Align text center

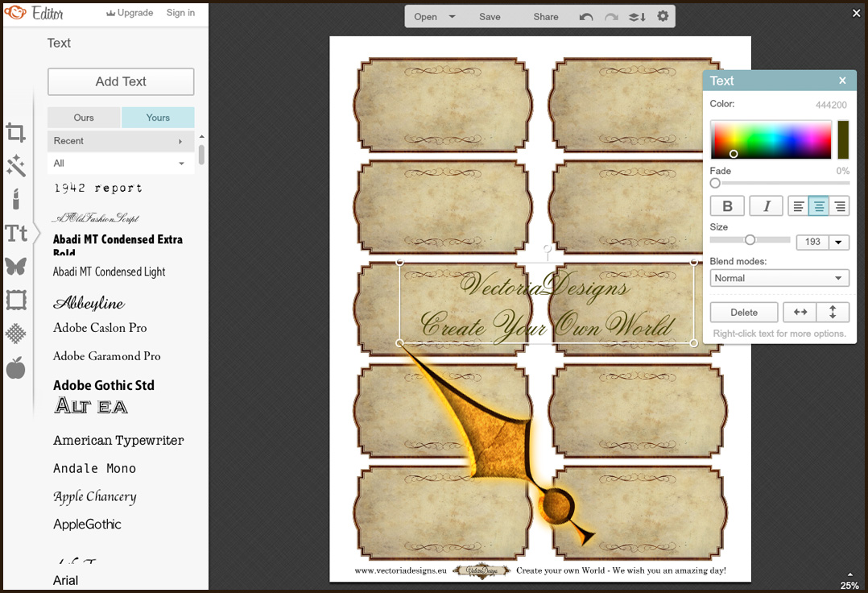point(819,206)
